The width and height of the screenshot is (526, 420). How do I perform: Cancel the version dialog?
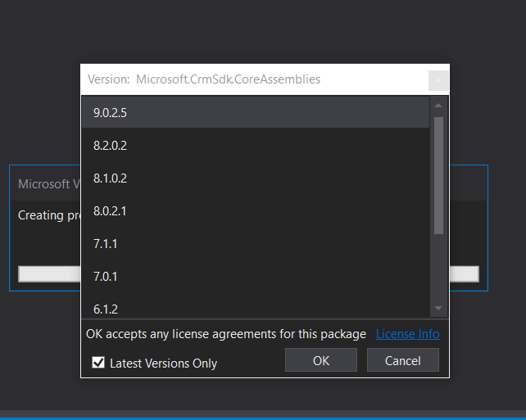pyautogui.click(x=403, y=360)
